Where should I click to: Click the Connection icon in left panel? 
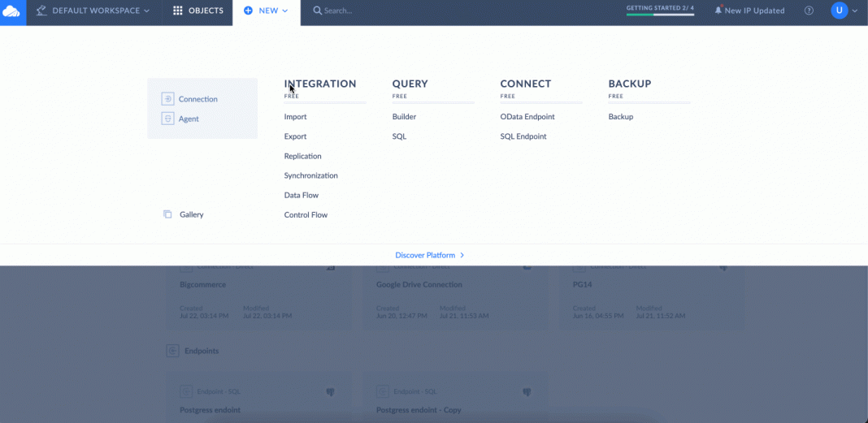pos(168,99)
